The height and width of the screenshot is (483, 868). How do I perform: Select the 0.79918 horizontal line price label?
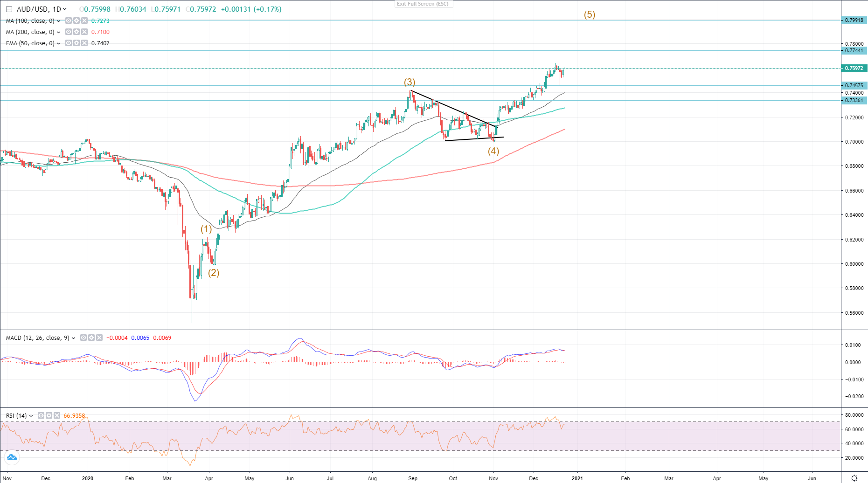click(x=854, y=20)
